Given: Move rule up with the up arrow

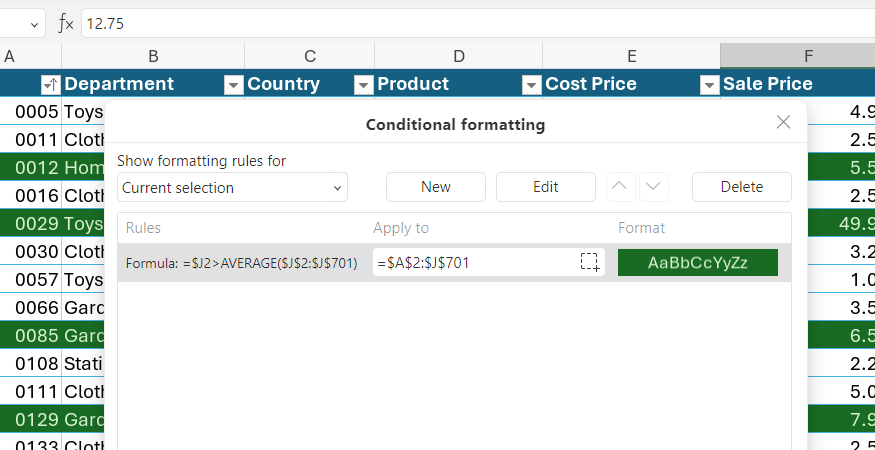Looking at the screenshot, I should [x=620, y=187].
